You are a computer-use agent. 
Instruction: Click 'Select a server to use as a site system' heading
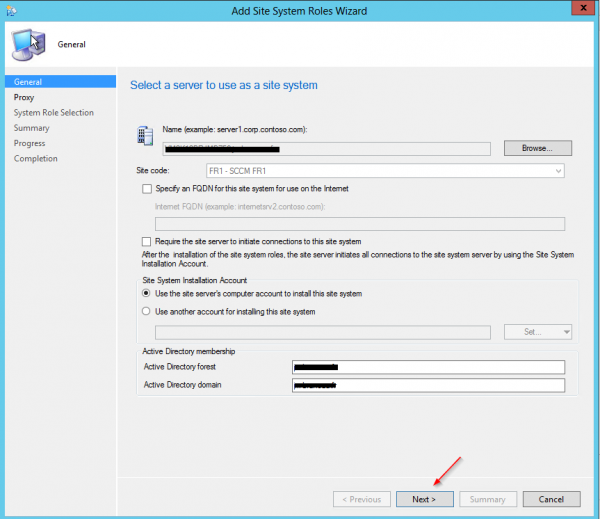pos(224,85)
